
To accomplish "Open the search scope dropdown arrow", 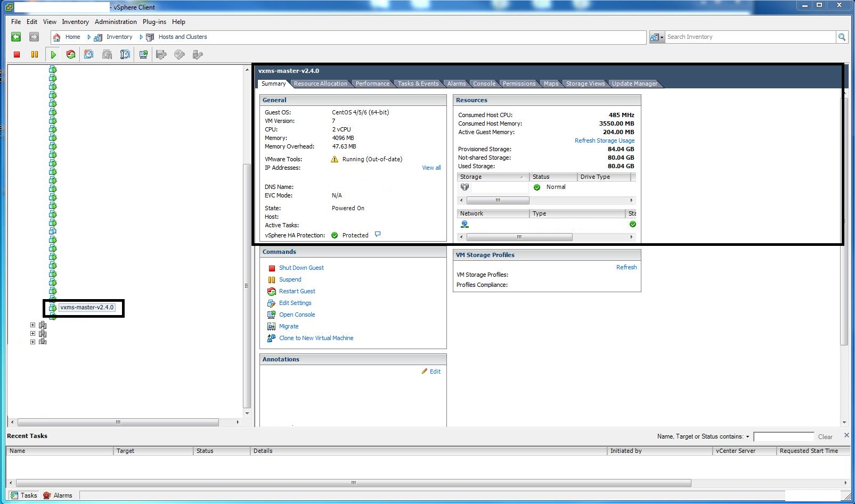I will (x=662, y=37).
